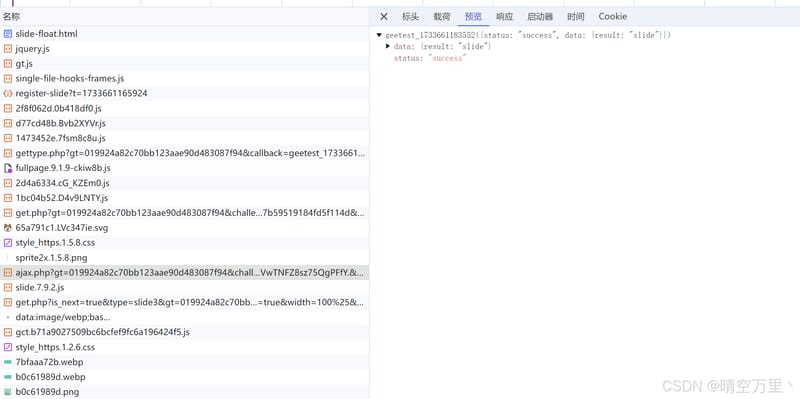
Task: Select the b0c61989d.png request
Action: (x=185, y=392)
